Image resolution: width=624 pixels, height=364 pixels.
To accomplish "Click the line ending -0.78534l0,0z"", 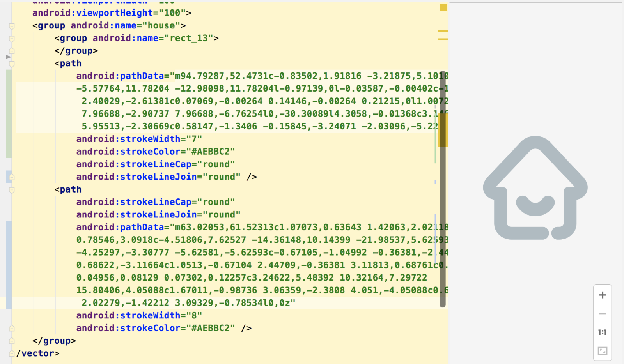I will tap(188, 303).
